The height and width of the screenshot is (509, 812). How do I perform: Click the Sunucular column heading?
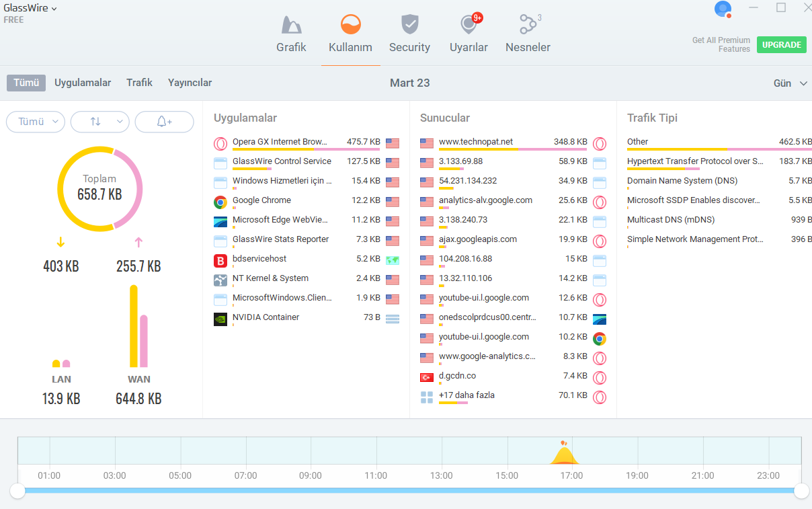click(x=445, y=118)
